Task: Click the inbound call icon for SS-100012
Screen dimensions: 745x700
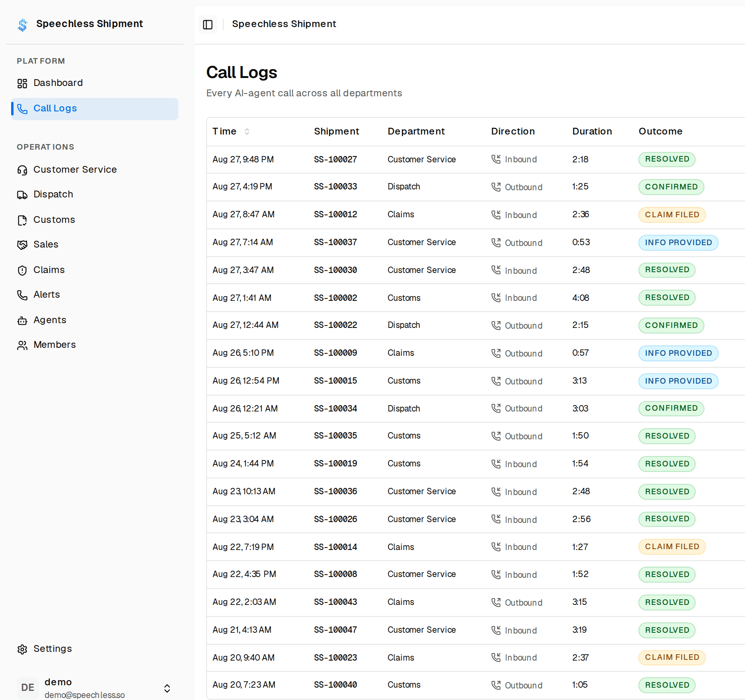Action: [496, 215]
